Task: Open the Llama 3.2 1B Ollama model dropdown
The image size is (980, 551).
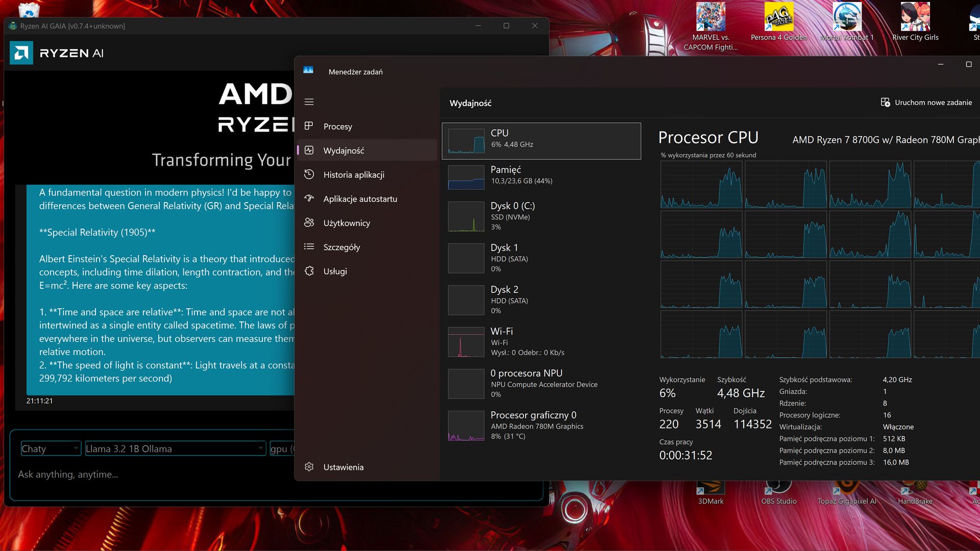Action: [175, 448]
